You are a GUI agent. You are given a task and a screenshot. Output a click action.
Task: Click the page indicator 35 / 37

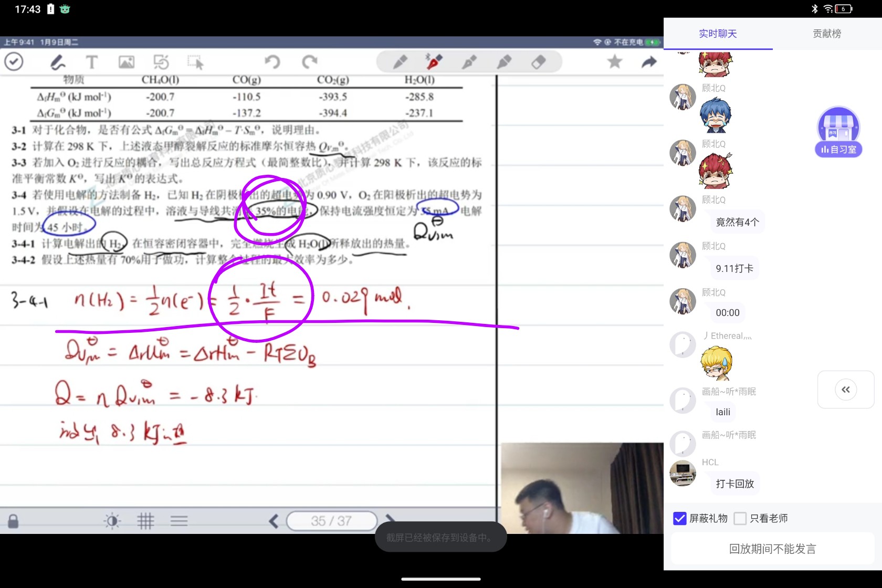(x=331, y=521)
